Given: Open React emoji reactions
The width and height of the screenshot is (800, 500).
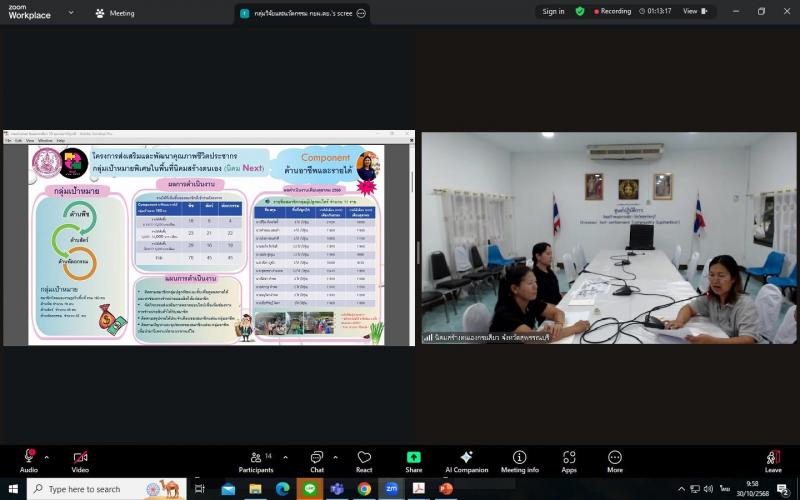Looking at the screenshot, I should click(x=364, y=461).
